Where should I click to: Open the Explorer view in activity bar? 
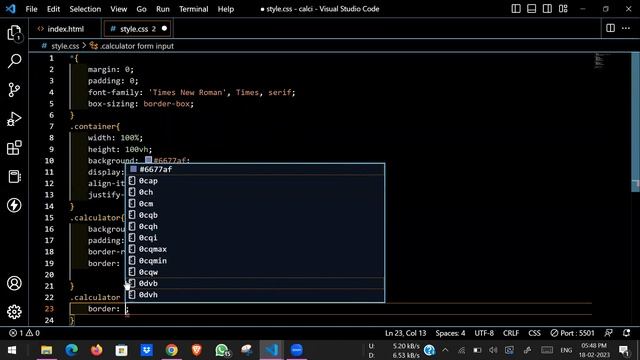[x=14, y=33]
